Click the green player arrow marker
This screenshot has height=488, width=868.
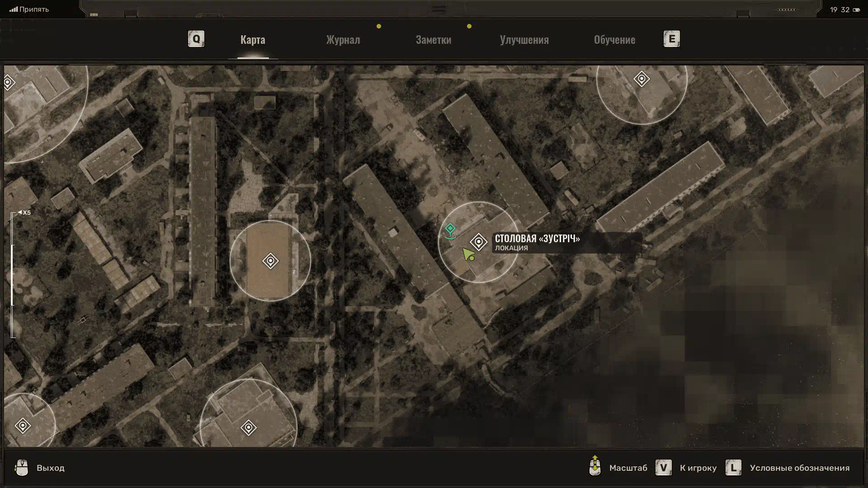[x=468, y=254]
